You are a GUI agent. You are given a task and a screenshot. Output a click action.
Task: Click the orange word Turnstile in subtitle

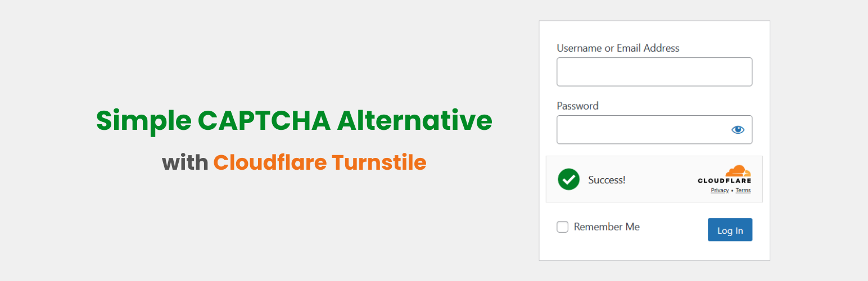[379, 162]
